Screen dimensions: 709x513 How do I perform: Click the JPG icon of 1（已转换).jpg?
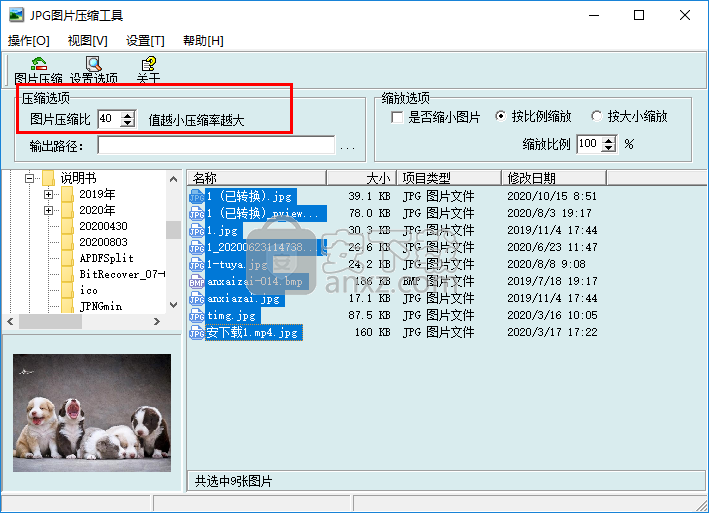coord(197,196)
